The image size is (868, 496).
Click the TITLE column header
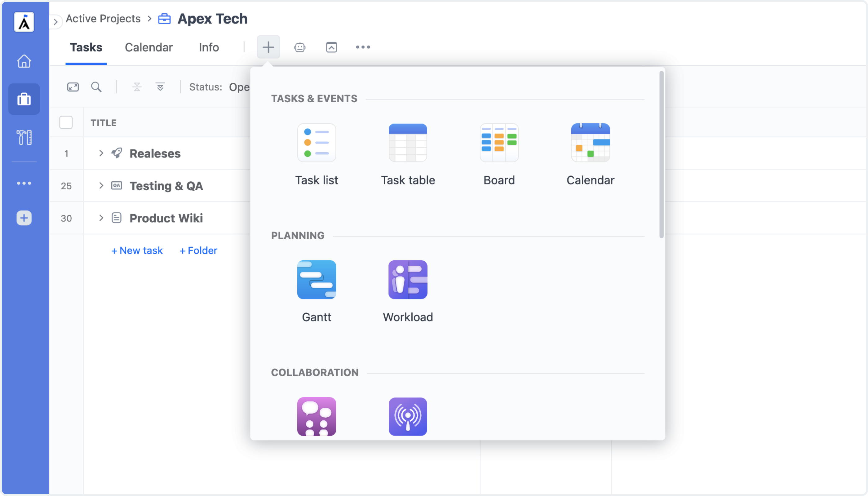tap(104, 123)
